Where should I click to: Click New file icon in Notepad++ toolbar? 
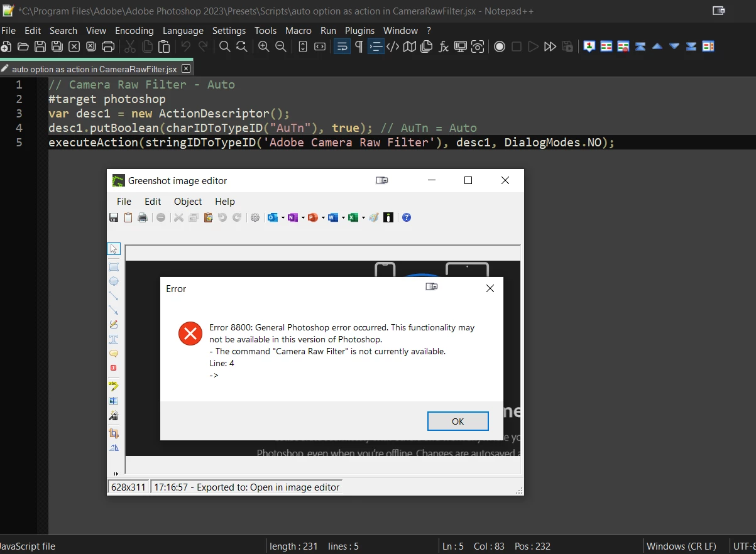pyautogui.click(x=6, y=46)
